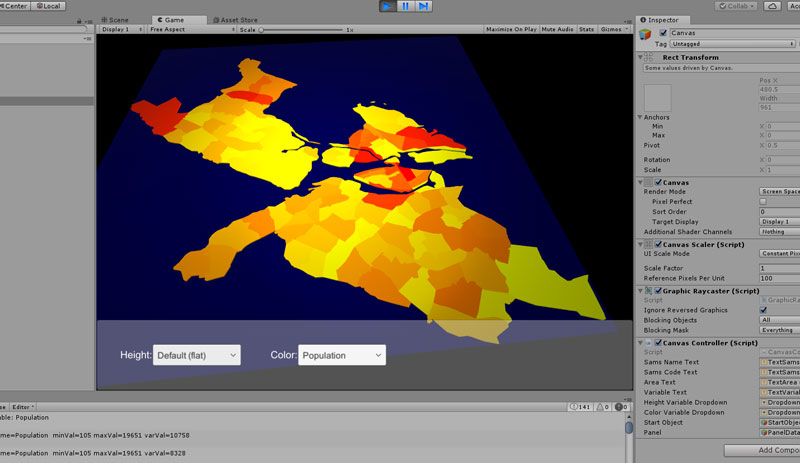Toggle Maximize On Play button

tap(510, 30)
